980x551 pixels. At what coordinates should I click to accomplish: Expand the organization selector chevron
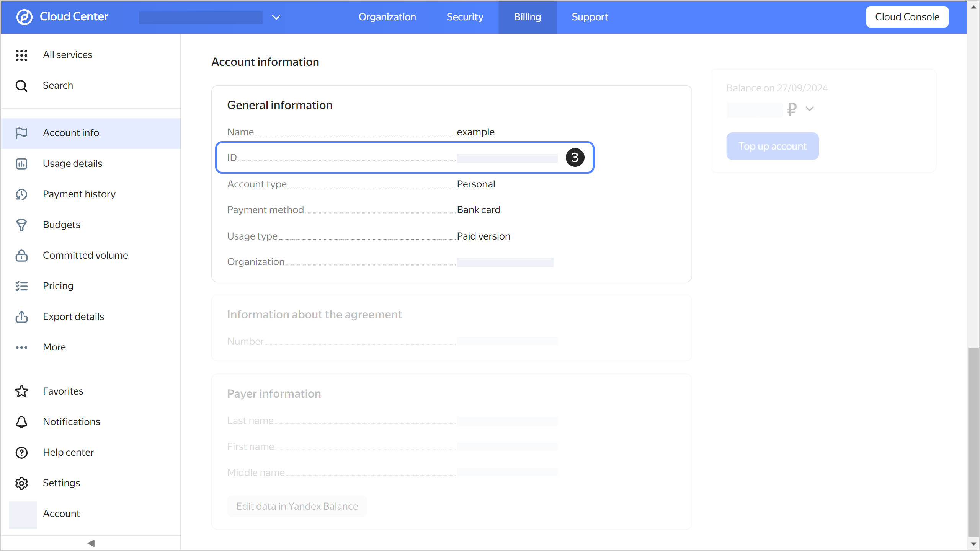[x=276, y=17]
